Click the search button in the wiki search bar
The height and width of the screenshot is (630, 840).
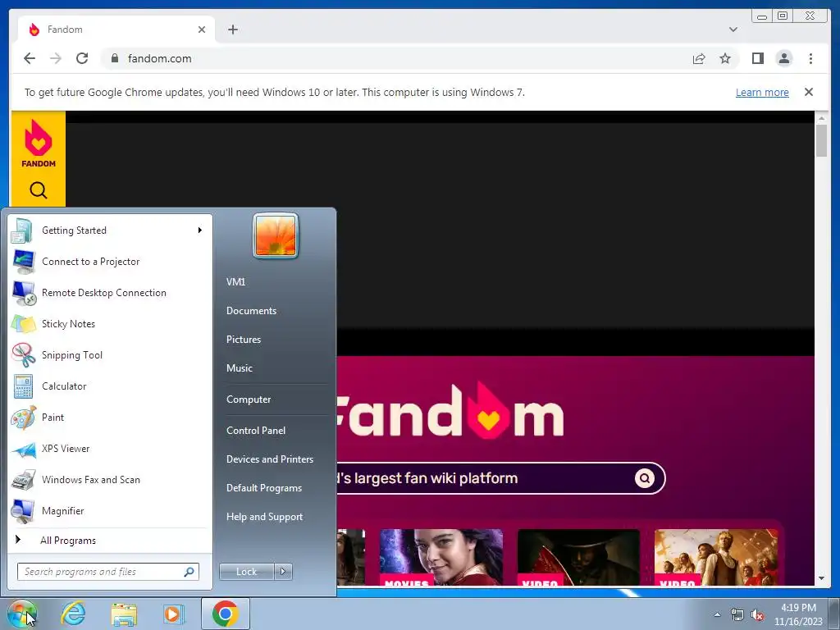coord(645,478)
